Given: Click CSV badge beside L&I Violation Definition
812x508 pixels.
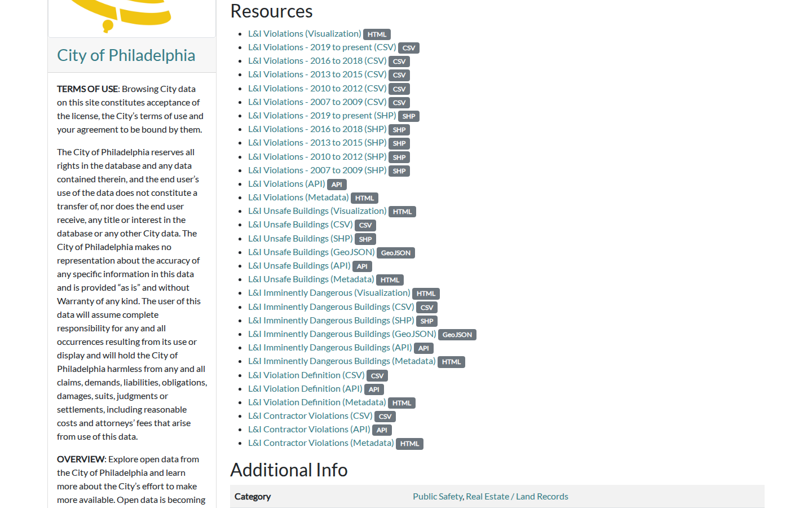Looking at the screenshot, I should coord(377,376).
